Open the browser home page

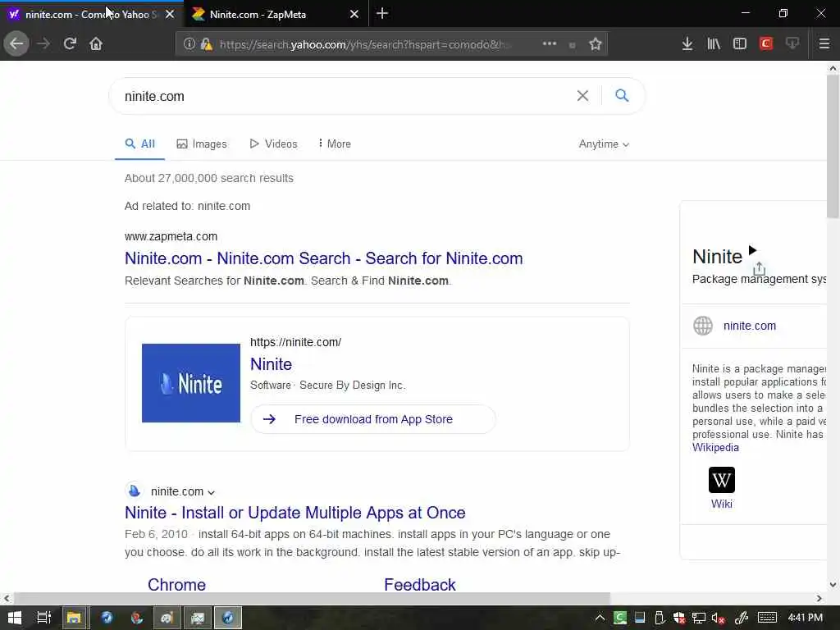point(96,44)
